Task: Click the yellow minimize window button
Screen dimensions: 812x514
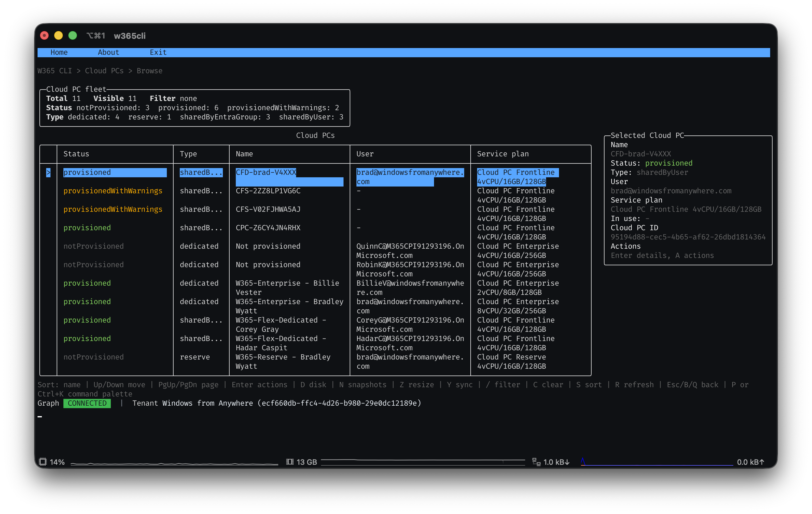Action: click(58, 35)
